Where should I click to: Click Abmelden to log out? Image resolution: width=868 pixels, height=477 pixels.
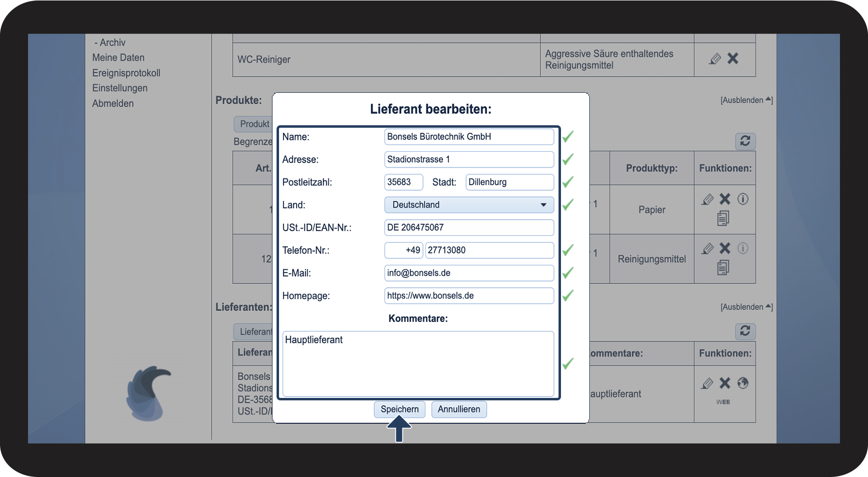point(113,103)
